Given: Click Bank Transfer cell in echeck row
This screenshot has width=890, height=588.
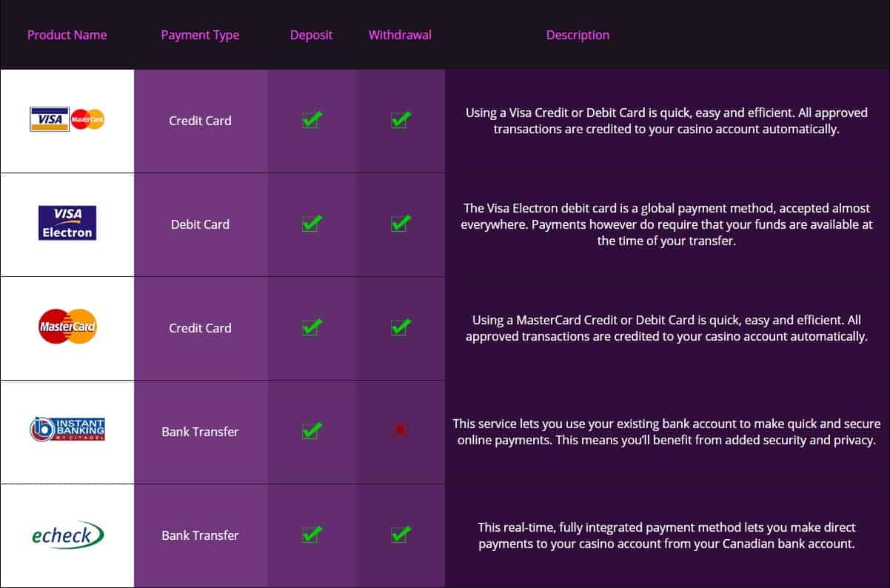Looking at the screenshot, I should [200, 535].
